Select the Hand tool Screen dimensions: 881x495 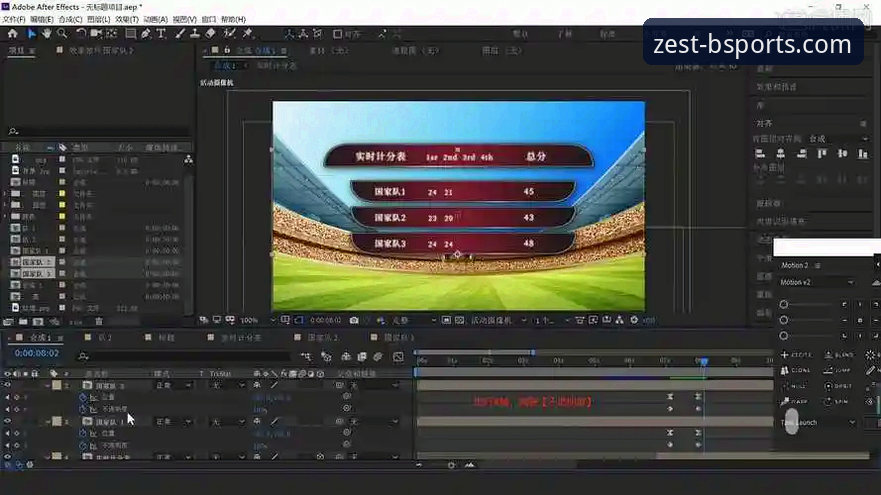tap(47, 34)
